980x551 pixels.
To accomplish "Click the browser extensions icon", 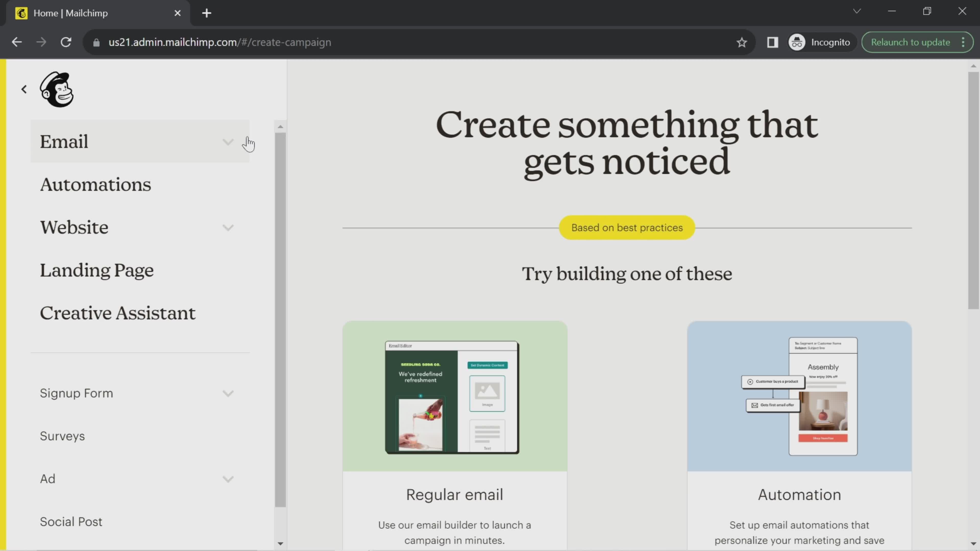I will (773, 42).
